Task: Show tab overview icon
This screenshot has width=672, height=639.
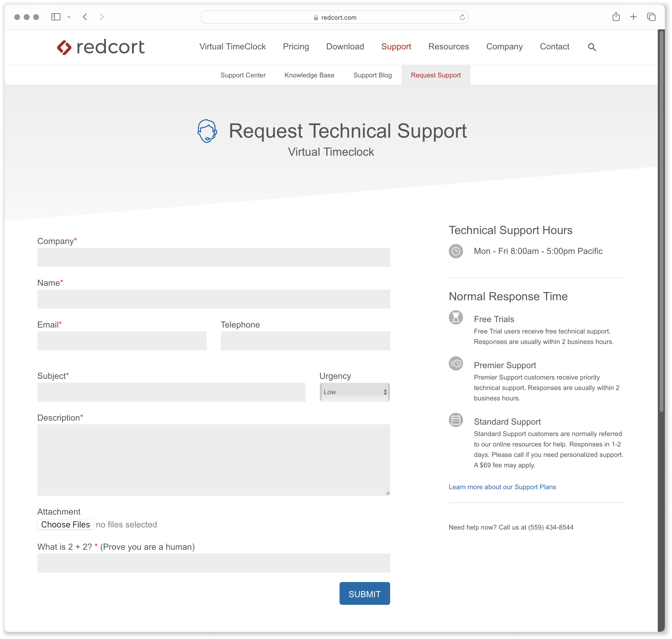Action: point(651,17)
